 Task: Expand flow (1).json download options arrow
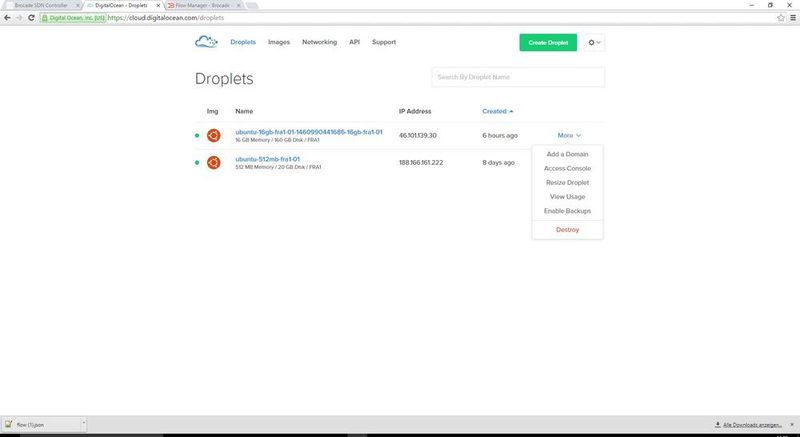[x=84, y=424]
